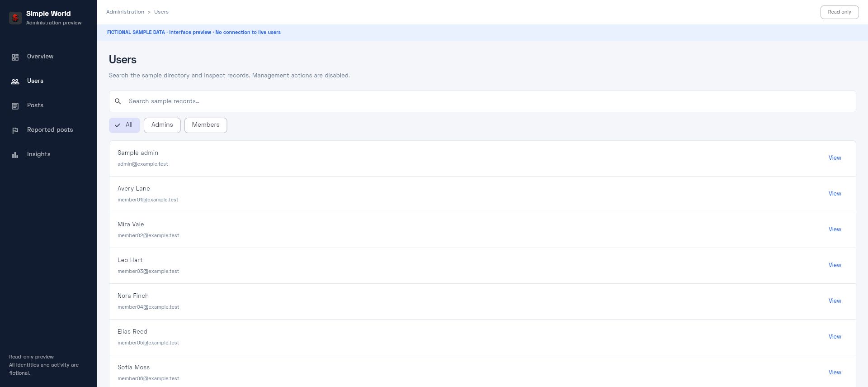Click the Users breadcrumb item
Viewport: 868px width, 387px height.
[161, 12]
